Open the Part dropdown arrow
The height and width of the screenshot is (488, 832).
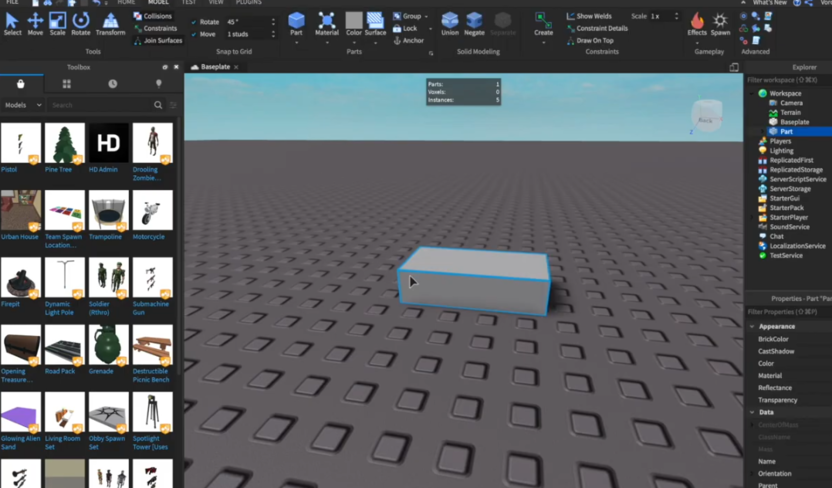point(296,42)
